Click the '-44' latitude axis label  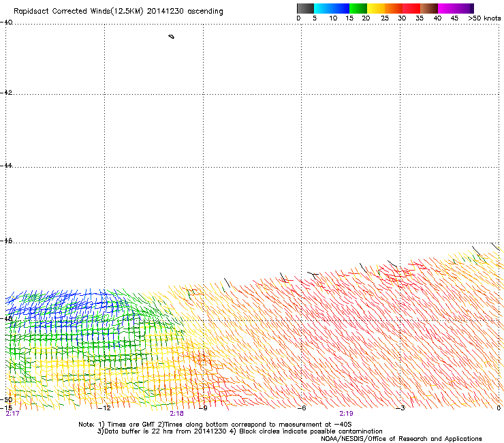6,166
